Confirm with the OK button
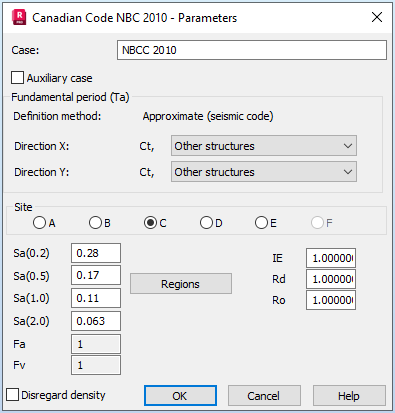The image size is (395, 413). coord(180,396)
